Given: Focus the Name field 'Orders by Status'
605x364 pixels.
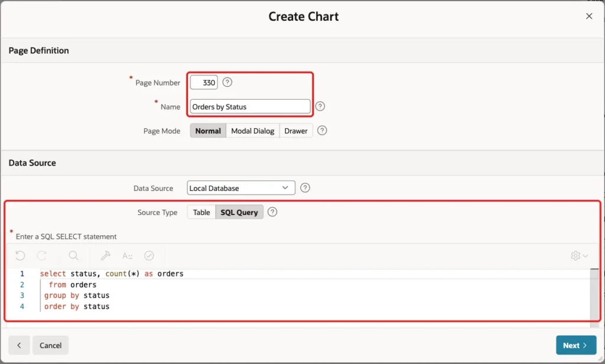Looking at the screenshot, I should tap(250, 107).
